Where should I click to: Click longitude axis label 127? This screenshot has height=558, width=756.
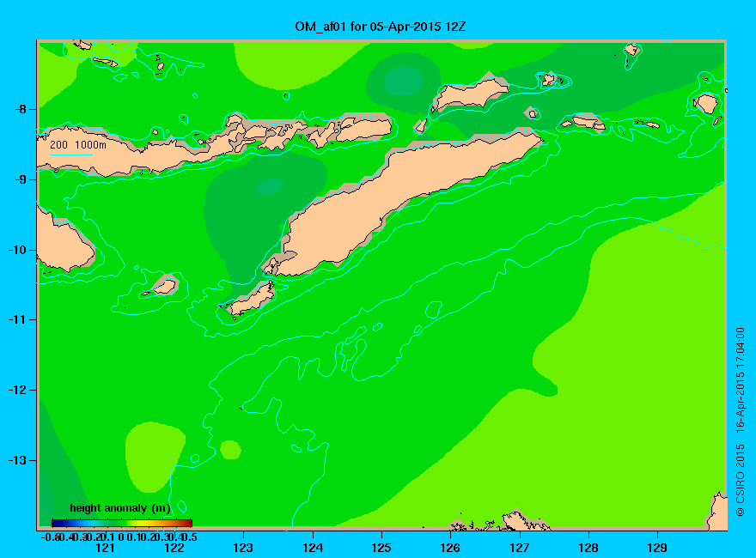519,548
